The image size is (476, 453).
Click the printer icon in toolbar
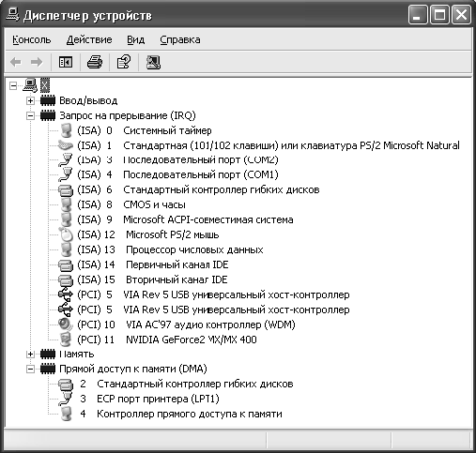95,62
